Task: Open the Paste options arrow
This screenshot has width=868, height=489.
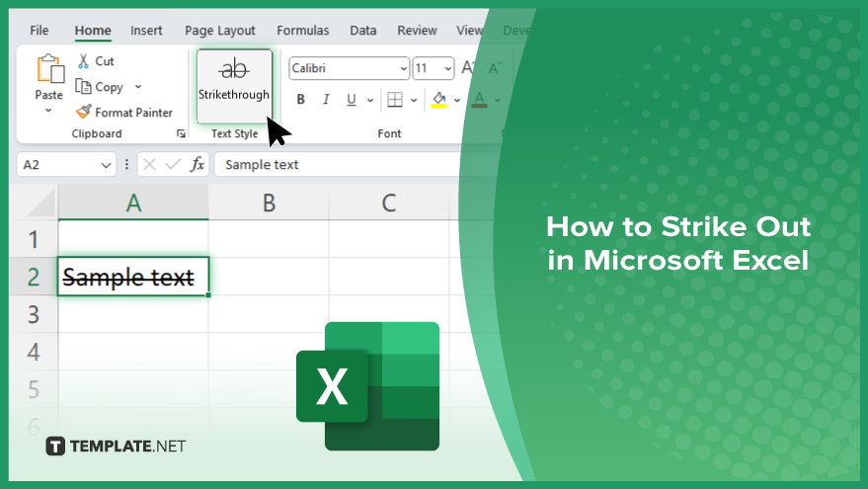Action: 48,111
